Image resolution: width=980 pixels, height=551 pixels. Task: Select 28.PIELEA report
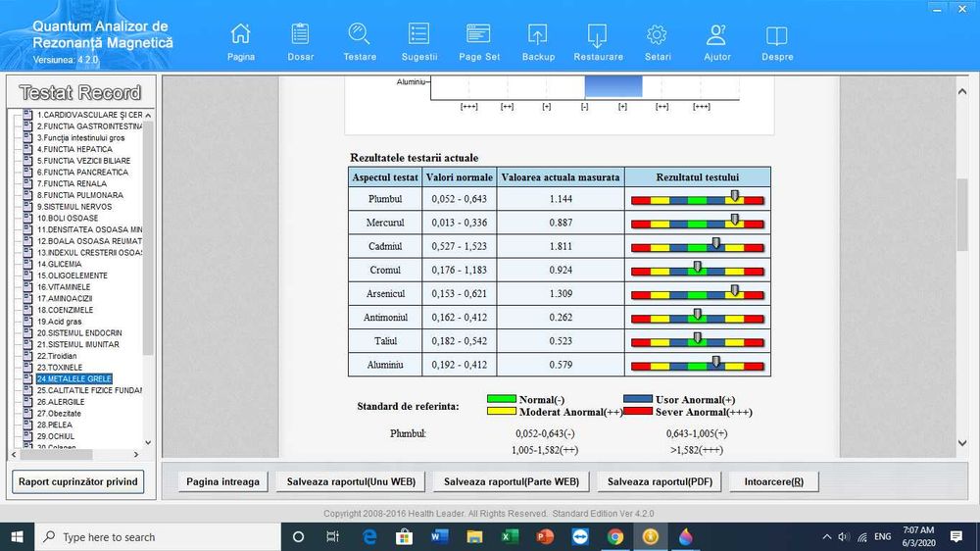pyautogui.click(x=54, y=426)
